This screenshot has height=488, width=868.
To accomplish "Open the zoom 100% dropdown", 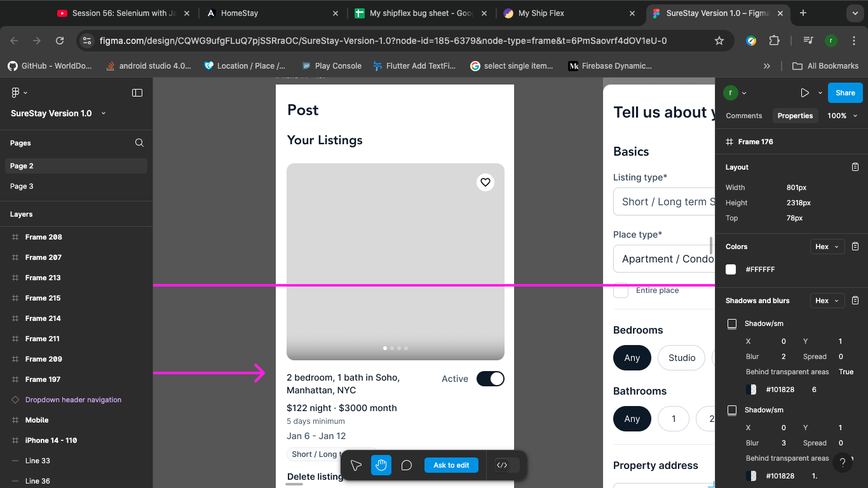I will coord(842,116).
